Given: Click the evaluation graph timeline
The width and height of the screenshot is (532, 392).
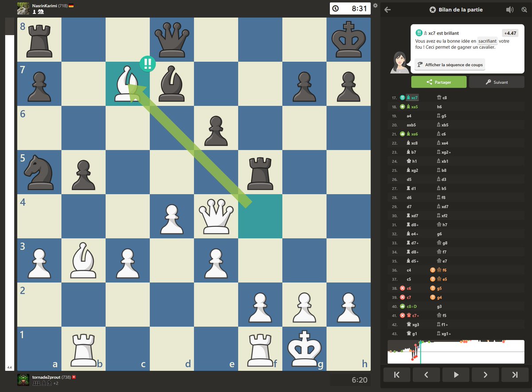Looking at the screenshot, I should 456,352.
